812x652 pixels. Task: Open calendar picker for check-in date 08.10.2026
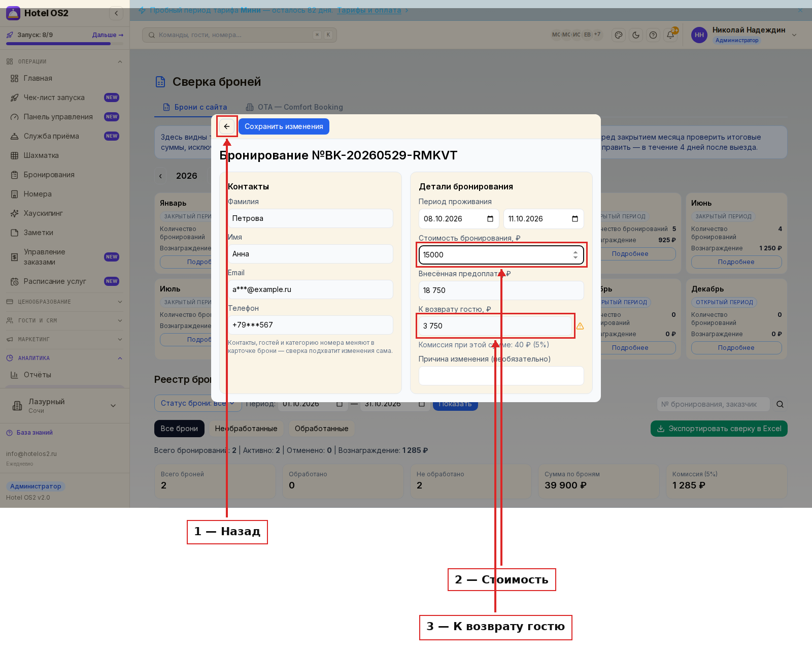pyautogui.click(x=490, y=219)
